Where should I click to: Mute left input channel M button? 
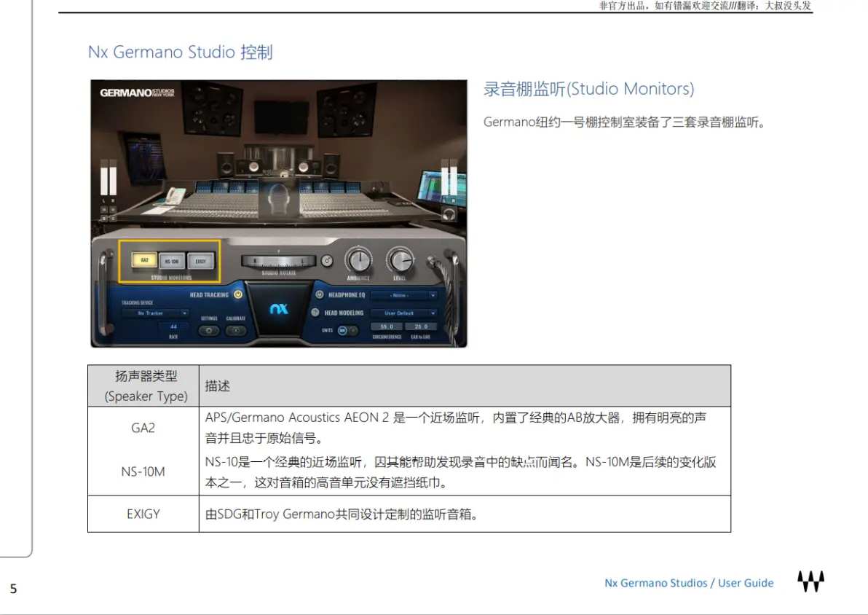[x=104, y=209]
